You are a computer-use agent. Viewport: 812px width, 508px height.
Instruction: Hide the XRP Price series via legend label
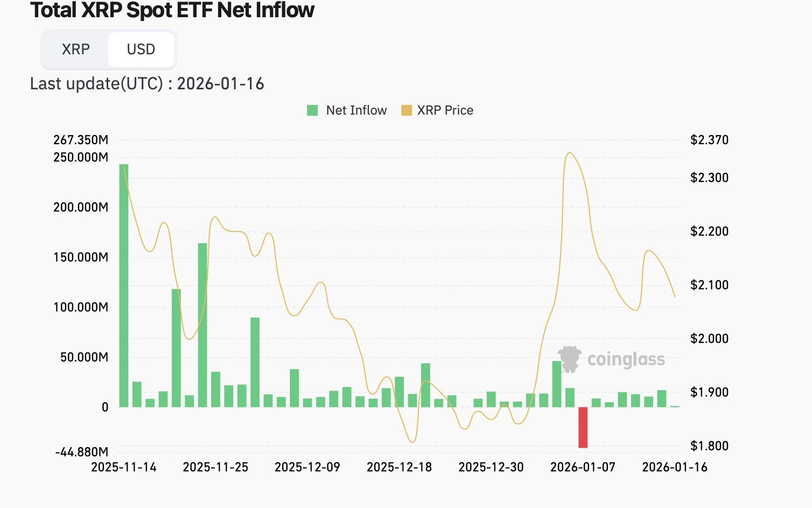point(445,110)
